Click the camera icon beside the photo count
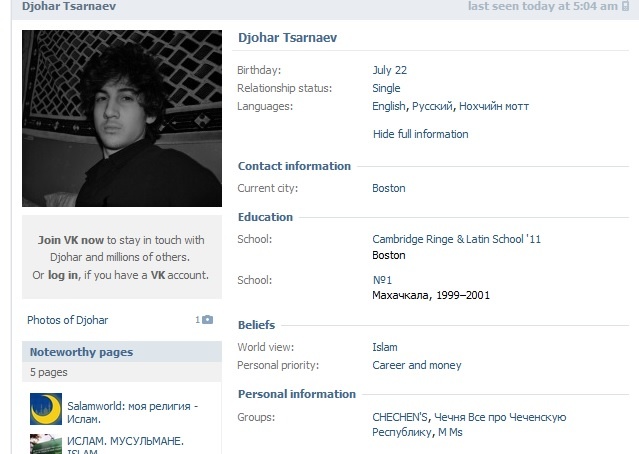Screen dimensions: 639x454 coord(207,320)
